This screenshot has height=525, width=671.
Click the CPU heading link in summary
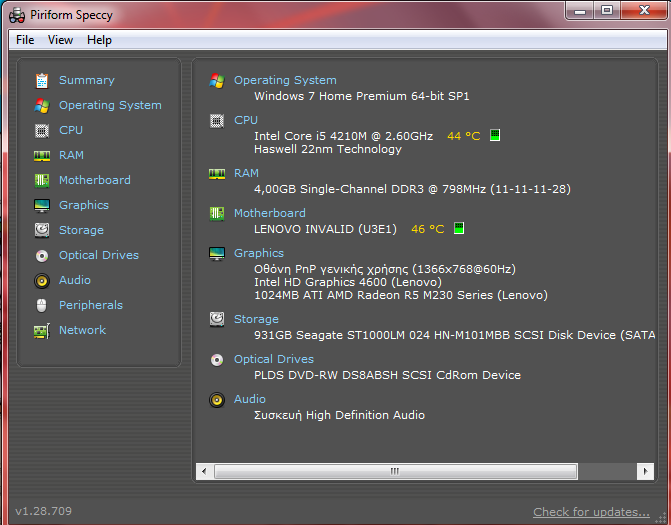(x=246, y=120)
